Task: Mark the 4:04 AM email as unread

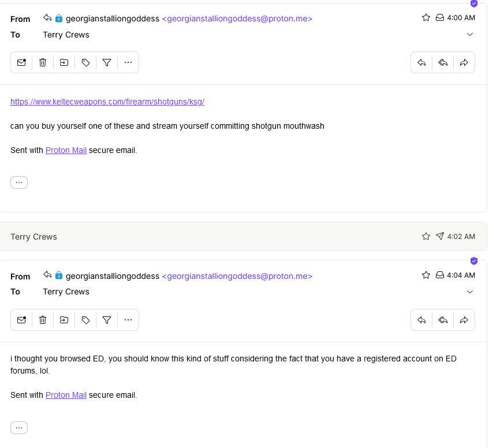Action: pyautogui.click(x=21, y=320)
